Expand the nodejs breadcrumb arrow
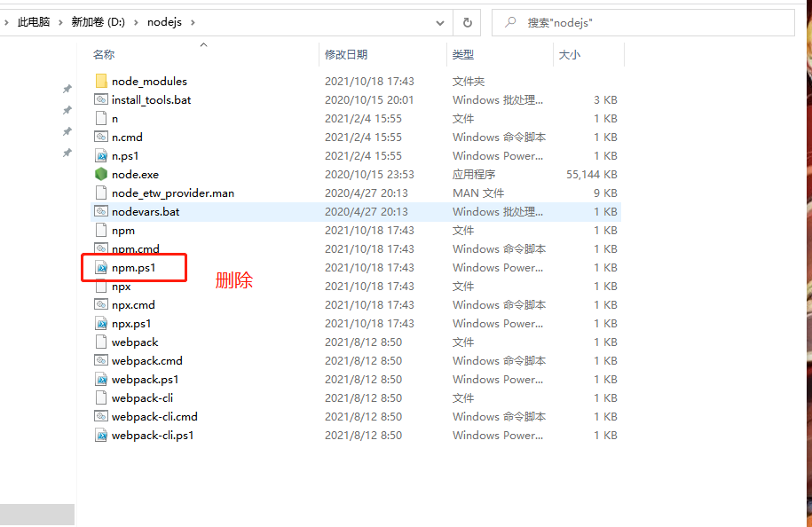Screen dimensions: 812x527 (193, 22)
